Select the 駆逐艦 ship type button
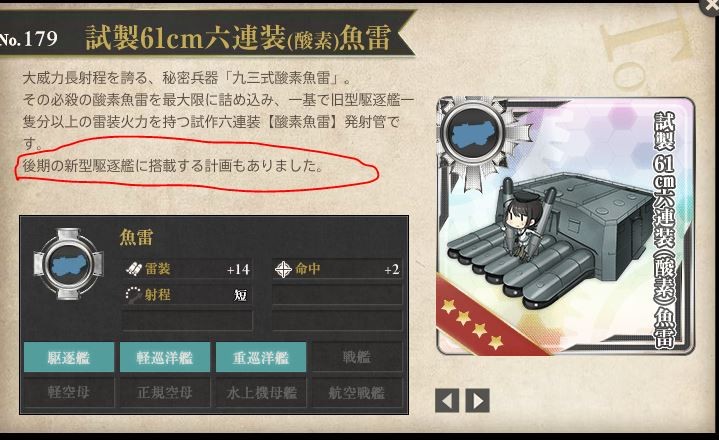 (x=69, y=357)
